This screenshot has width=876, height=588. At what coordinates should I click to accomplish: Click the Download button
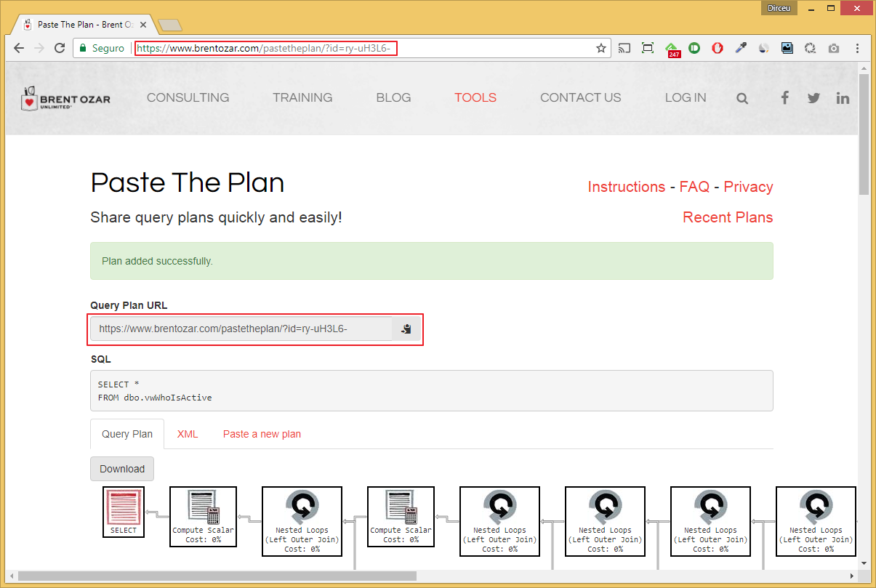point(122,469)
